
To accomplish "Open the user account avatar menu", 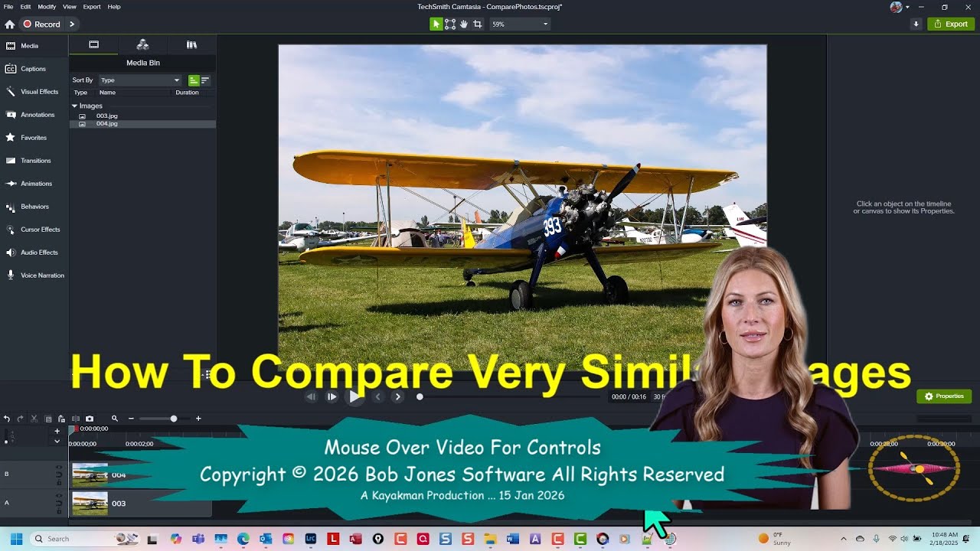I will pos(900,7).
